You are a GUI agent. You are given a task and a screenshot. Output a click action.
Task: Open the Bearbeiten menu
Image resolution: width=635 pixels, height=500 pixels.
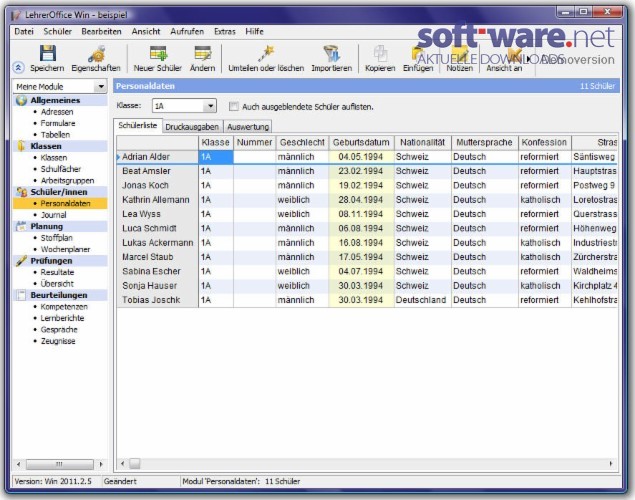(x=101, y=31)
